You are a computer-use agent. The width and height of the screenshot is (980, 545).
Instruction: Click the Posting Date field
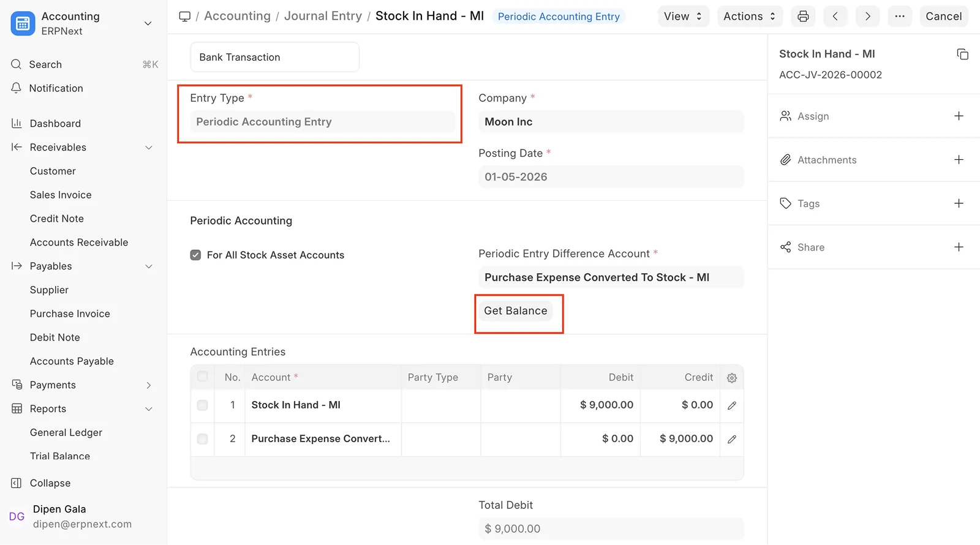pyautogui.click(x=611, y=177)
